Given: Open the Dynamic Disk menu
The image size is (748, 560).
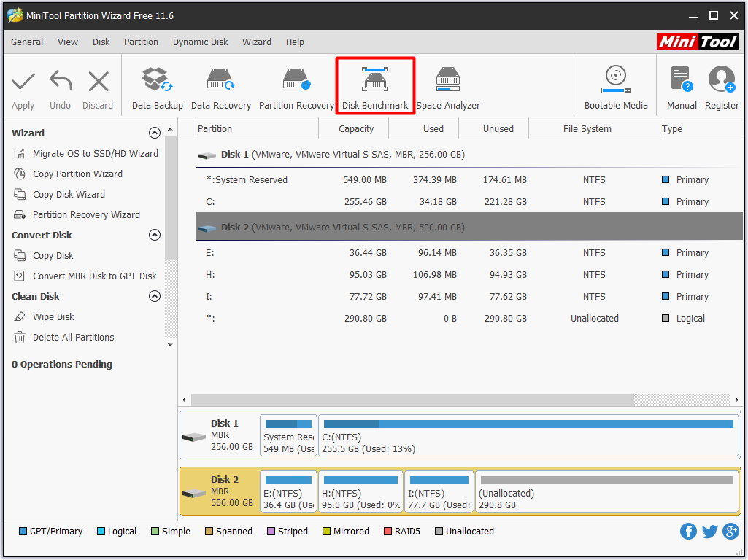Looking at the screenshot, I should coord(200,42).
